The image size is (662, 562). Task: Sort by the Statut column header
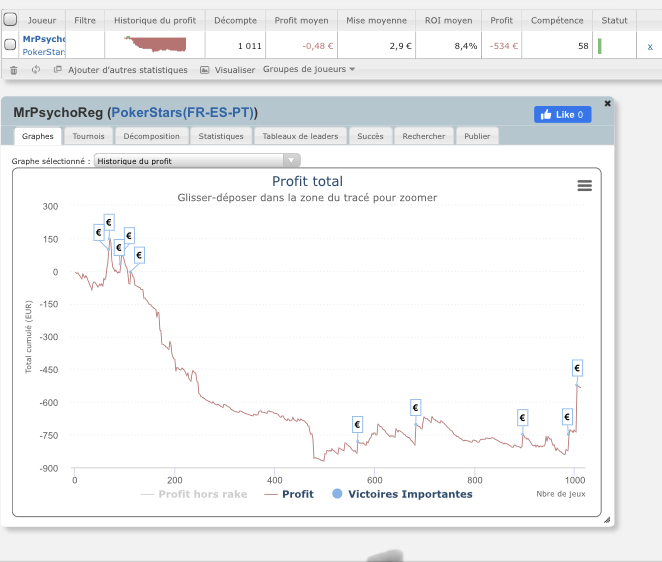614,20
